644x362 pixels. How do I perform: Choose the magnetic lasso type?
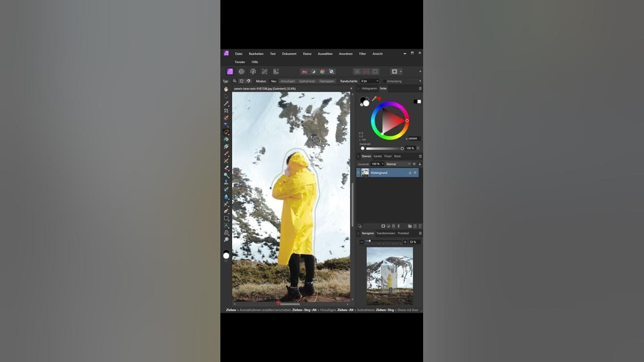tap(248, 81)
